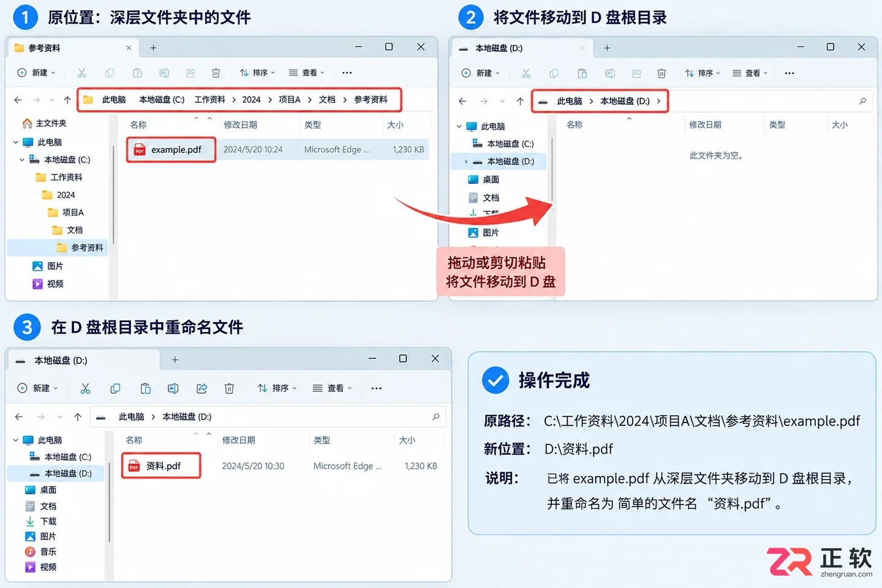This screenshot has height=588, width=882.
Task: Click Share icon in 参考资料 window toolbar
Action: pos(190,73)
